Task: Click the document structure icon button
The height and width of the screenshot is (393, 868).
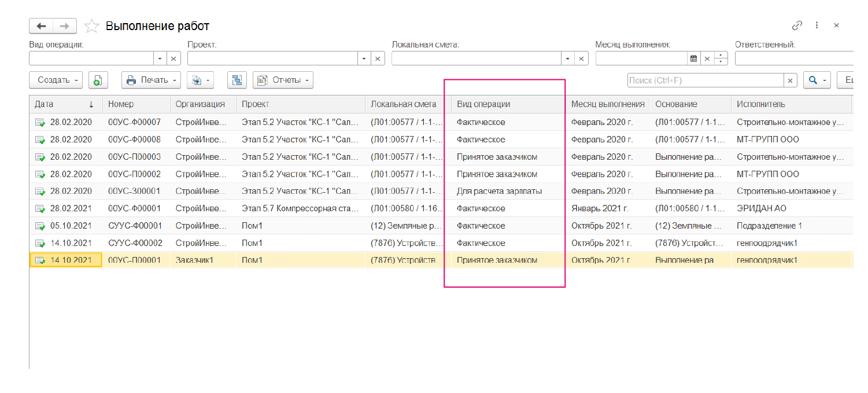Action: pos(237,80)
